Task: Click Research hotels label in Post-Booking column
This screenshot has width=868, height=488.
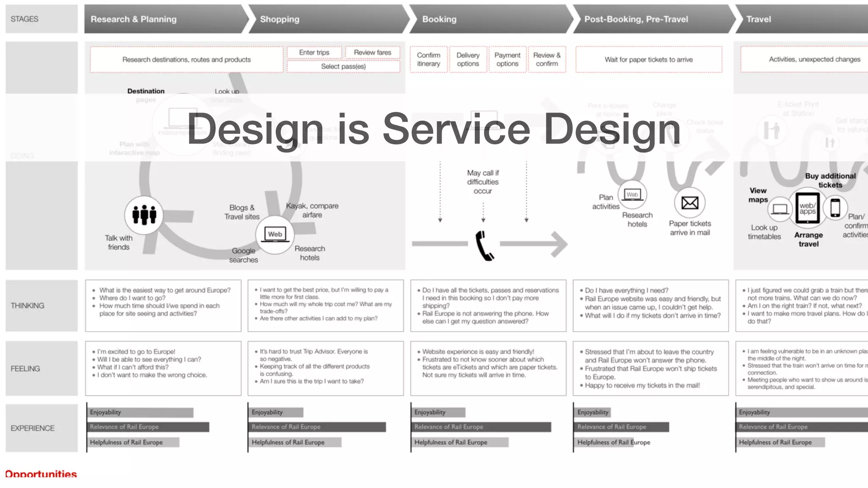Action: [x=637, y=220]
